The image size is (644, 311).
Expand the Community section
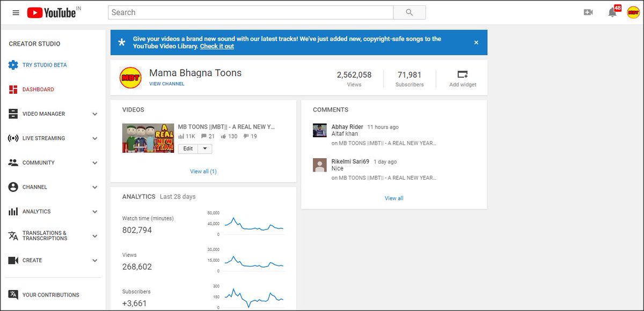point(95,163)
